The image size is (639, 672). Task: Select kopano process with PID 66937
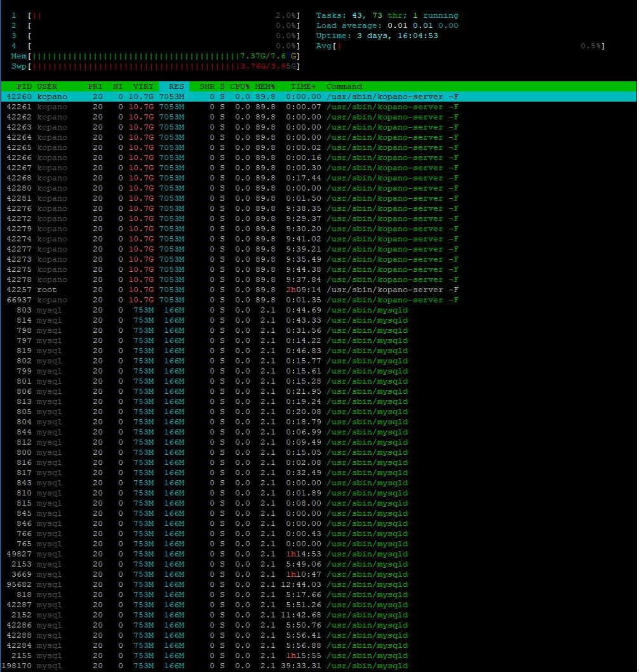click(x=319, y=300)
